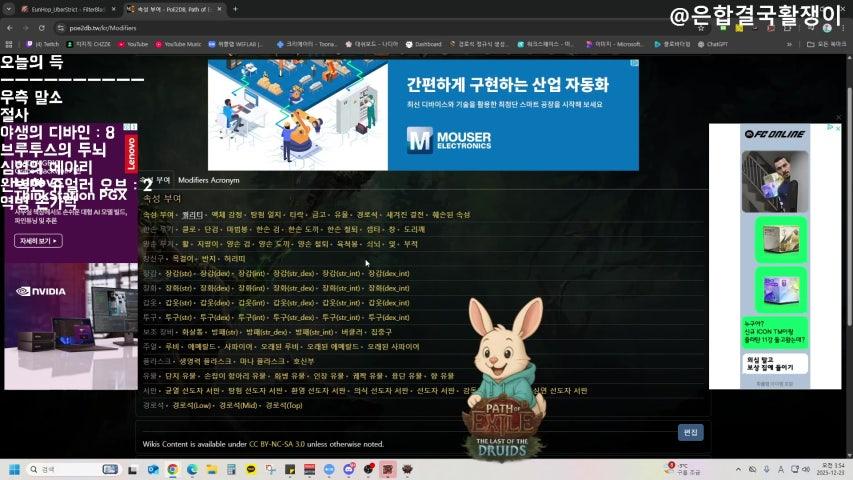Open the Windows Start menu

pyautogui.click(x=15, y=469)
